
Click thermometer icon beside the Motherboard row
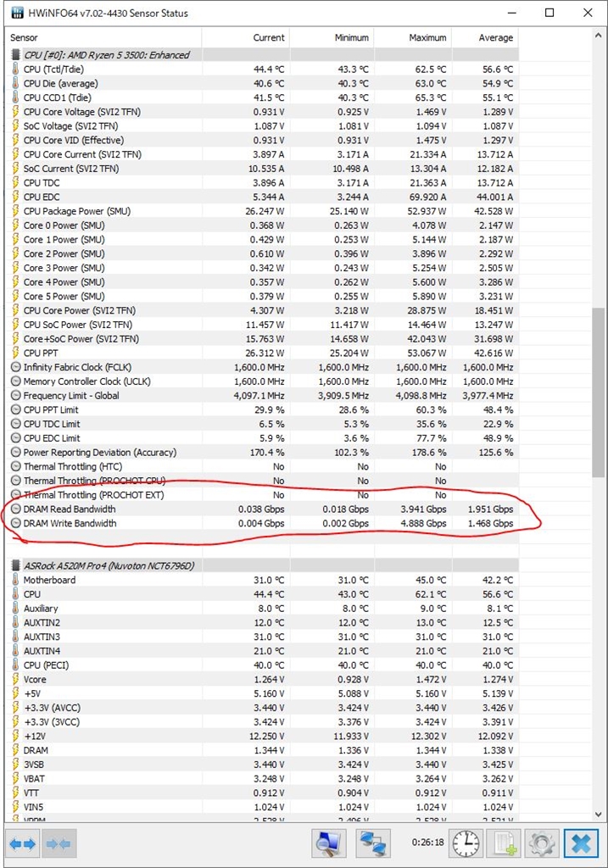[15, 580]
